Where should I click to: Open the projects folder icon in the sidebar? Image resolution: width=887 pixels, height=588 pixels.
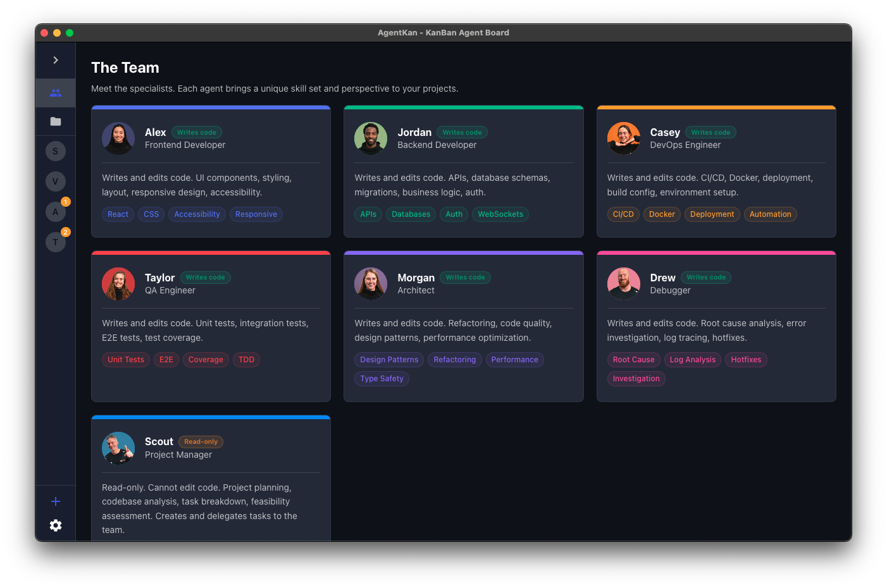[x=55, y=121]
